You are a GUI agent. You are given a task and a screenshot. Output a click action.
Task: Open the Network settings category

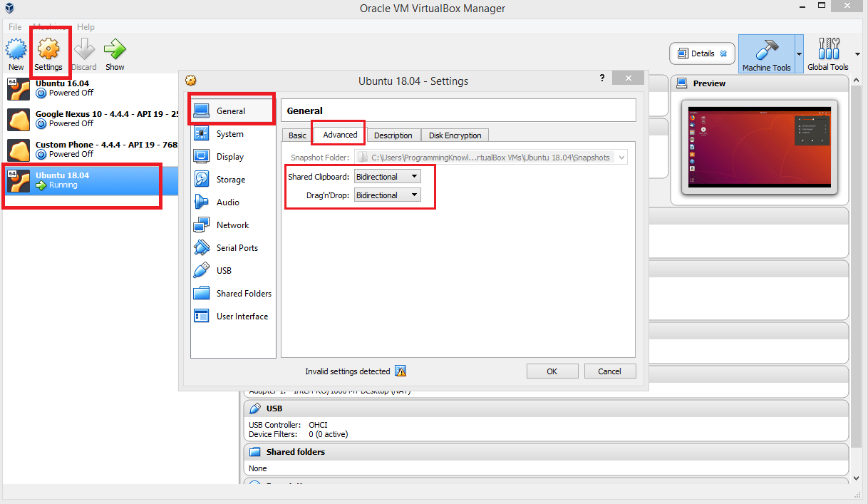pos(232,225)
